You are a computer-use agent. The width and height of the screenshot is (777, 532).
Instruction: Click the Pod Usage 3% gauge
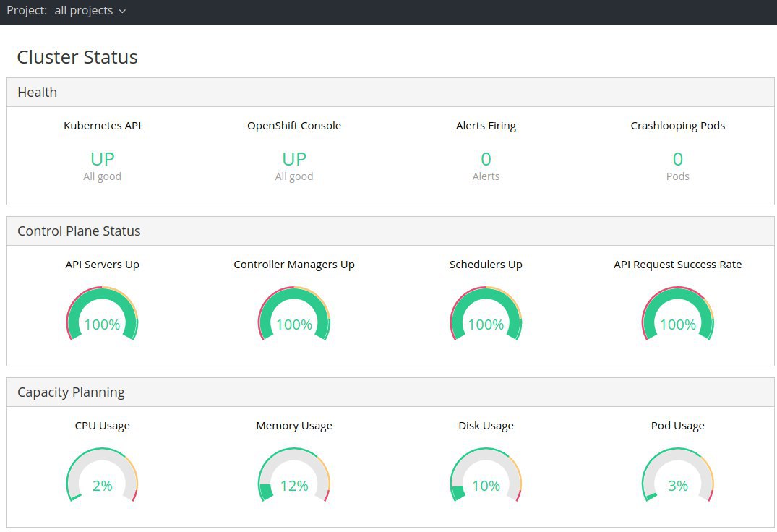[677, 476]
